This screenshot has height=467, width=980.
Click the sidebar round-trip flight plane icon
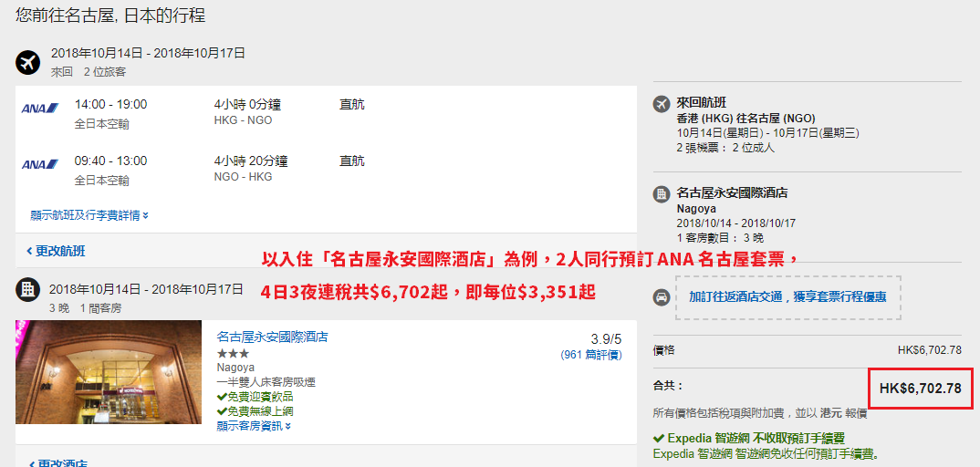[x=662, y=104]
